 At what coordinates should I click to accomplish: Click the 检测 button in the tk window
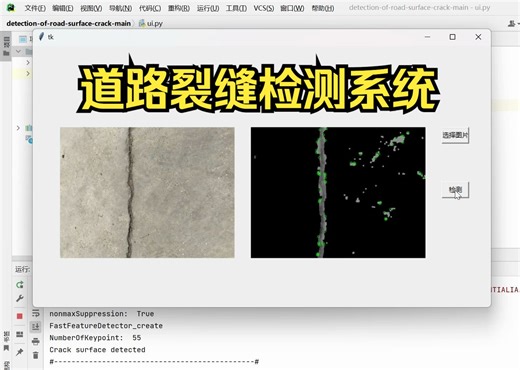455,190
